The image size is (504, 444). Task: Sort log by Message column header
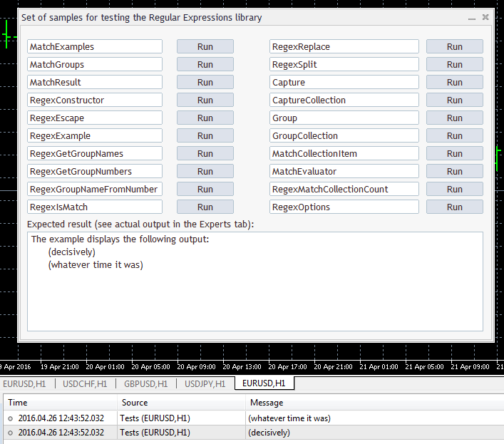tap(374, 403)
